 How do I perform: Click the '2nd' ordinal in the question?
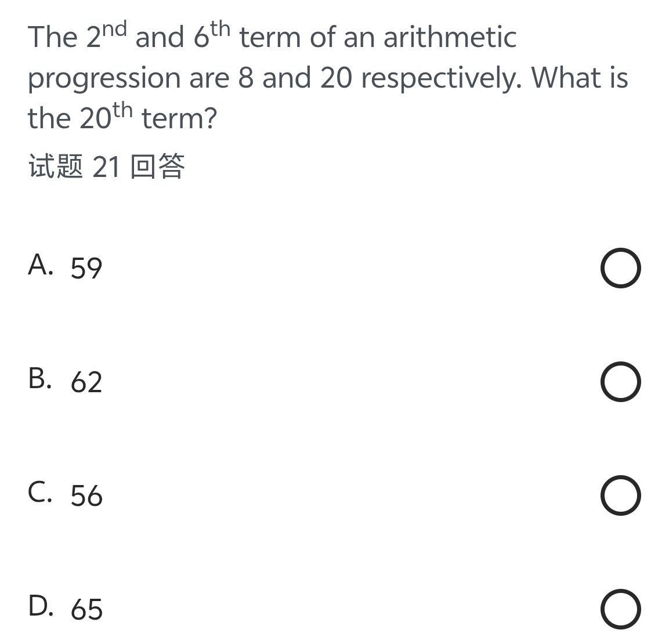[x=108, y=36]
